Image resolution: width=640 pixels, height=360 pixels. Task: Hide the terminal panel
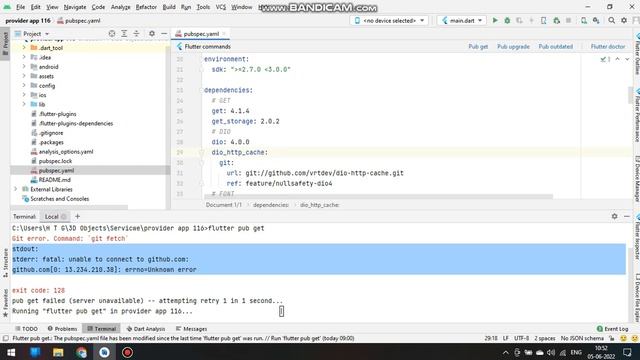(627, 216)
